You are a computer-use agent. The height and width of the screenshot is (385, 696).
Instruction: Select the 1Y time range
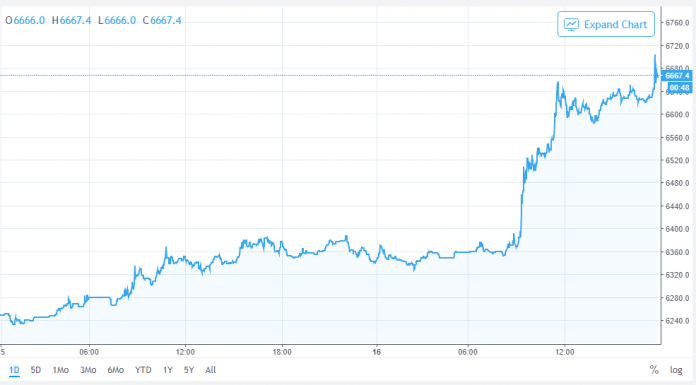pos(167,370)
